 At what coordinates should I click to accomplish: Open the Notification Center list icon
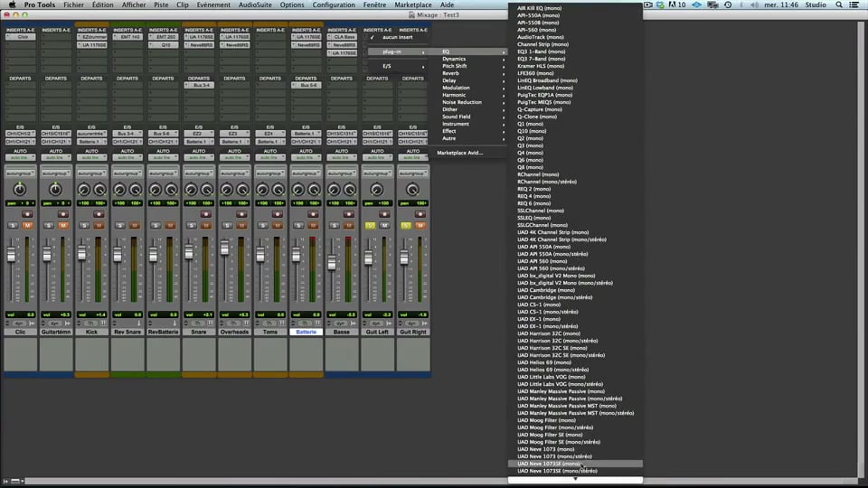(x=854, y=5)
